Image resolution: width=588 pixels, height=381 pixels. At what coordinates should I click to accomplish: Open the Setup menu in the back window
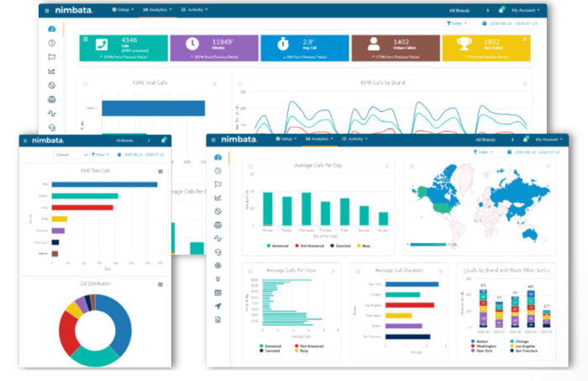(122, 10)
